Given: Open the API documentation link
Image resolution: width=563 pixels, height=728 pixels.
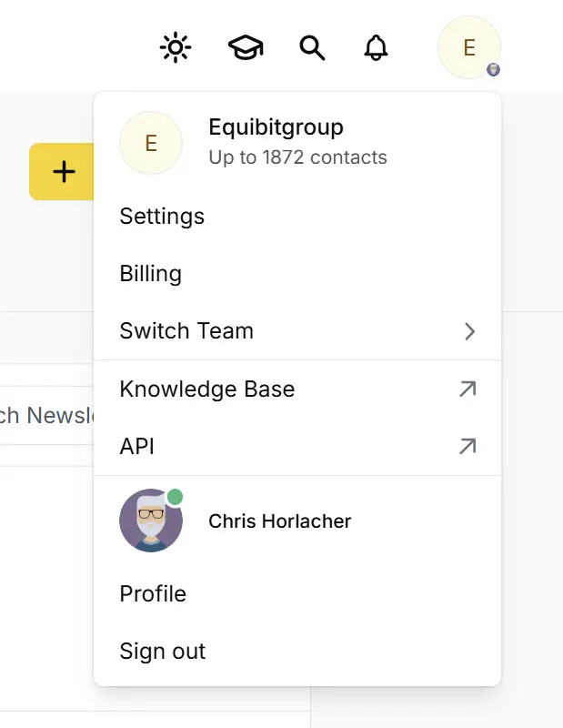Looking at the screenshot, I should [x=297, y=446].
